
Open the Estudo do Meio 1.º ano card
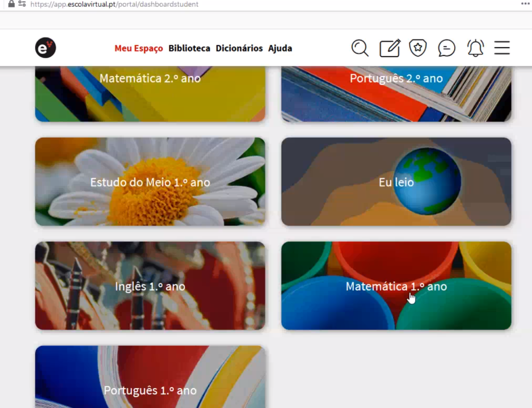(x=150, y=181)
